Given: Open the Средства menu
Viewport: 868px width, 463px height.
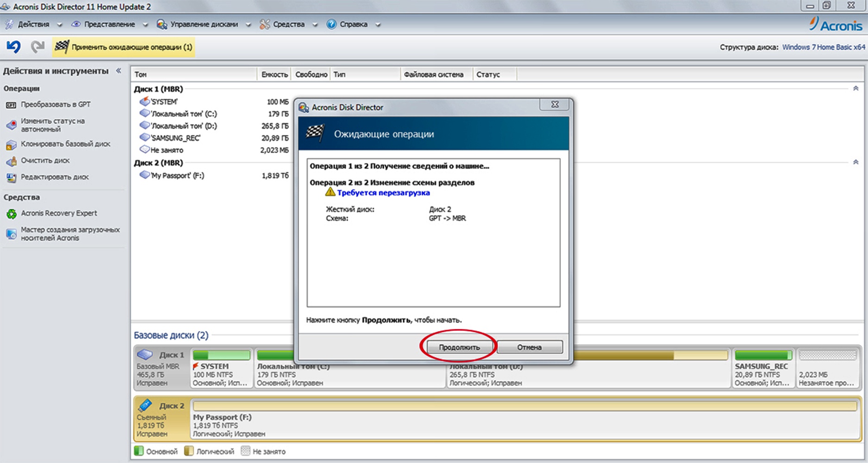Looking at the screenshot, I should pos(289,25).
